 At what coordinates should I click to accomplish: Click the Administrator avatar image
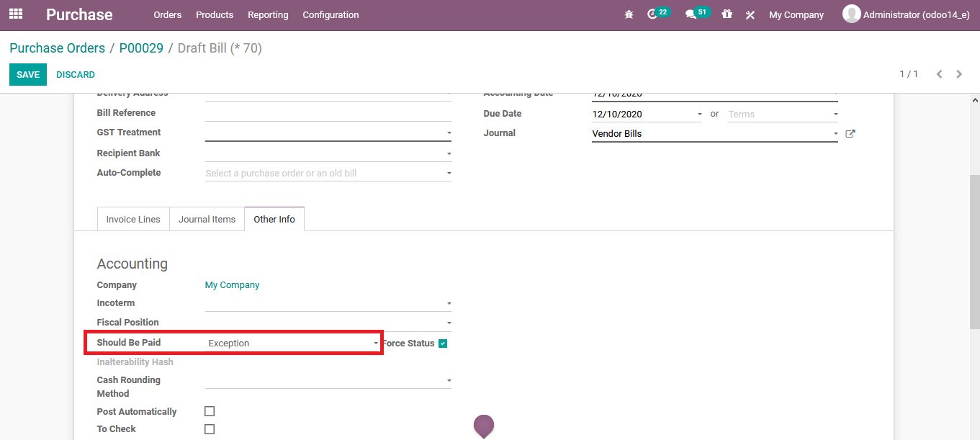[852, 14]
